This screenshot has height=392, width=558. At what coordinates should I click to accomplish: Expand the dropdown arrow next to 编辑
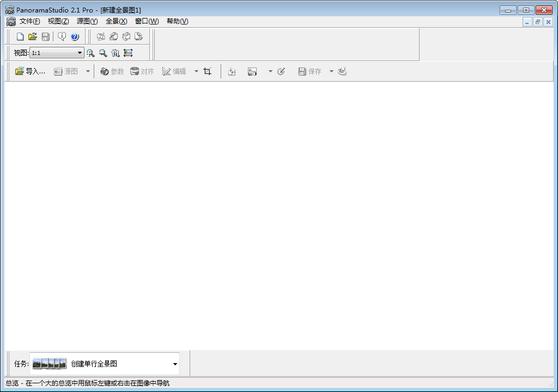(196, 71)
